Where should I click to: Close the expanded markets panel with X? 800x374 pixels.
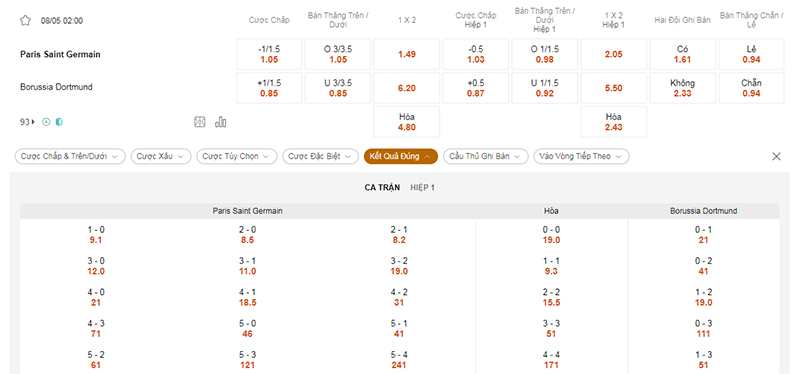pyautogui.click(x=777, y=157)
